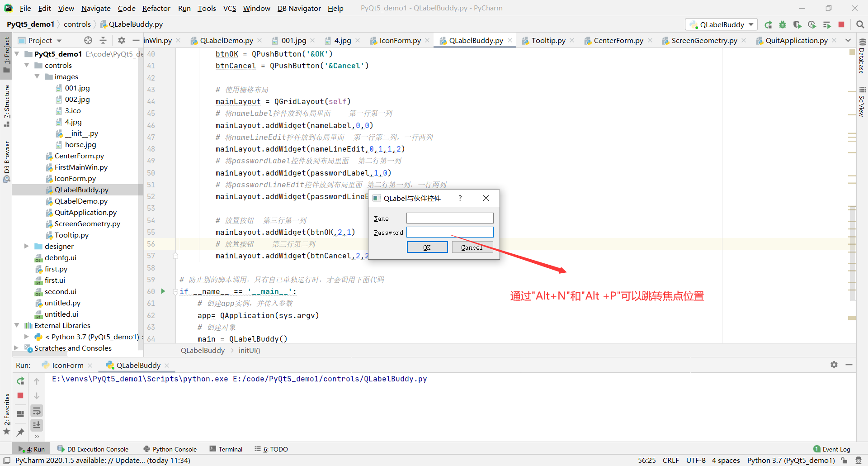Open the QLabelBuddy run configuration dropdown
Viewport: 868px width, 466px height.
click(722, 24)
